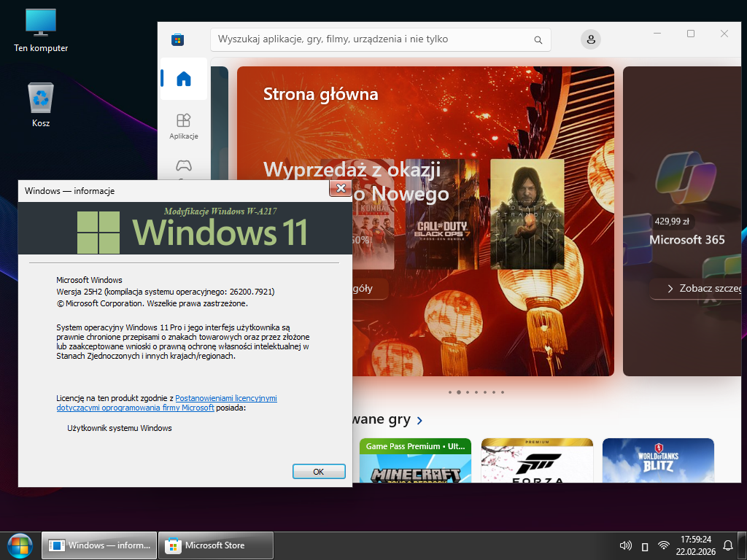Go to Store home via sidebar icon
This screenshot has width=747, height=560.
pos(184,79)
